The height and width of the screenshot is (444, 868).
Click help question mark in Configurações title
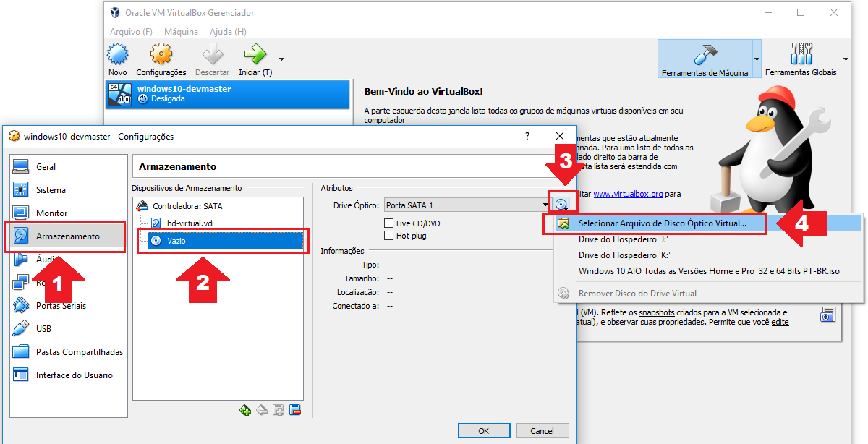click(x=527, y=136)
